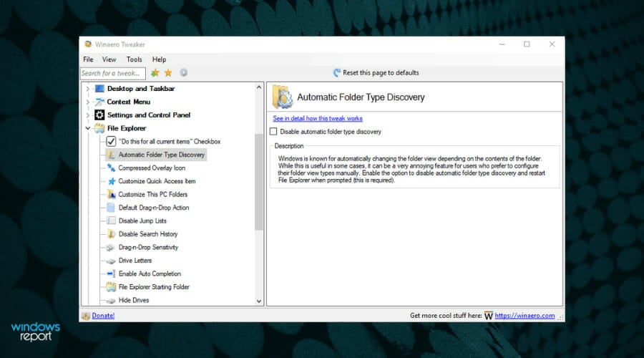The height and width of the screenshot is (358, 644).
Task: Focus the 'Search for a tweak' field
Action: pos(112,73)
